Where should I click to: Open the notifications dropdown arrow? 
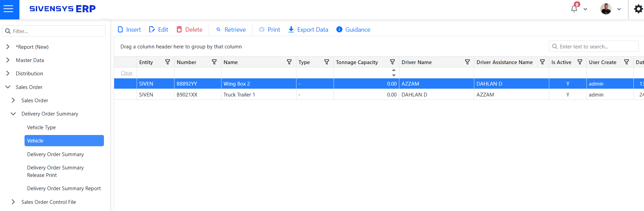point(585,9)
